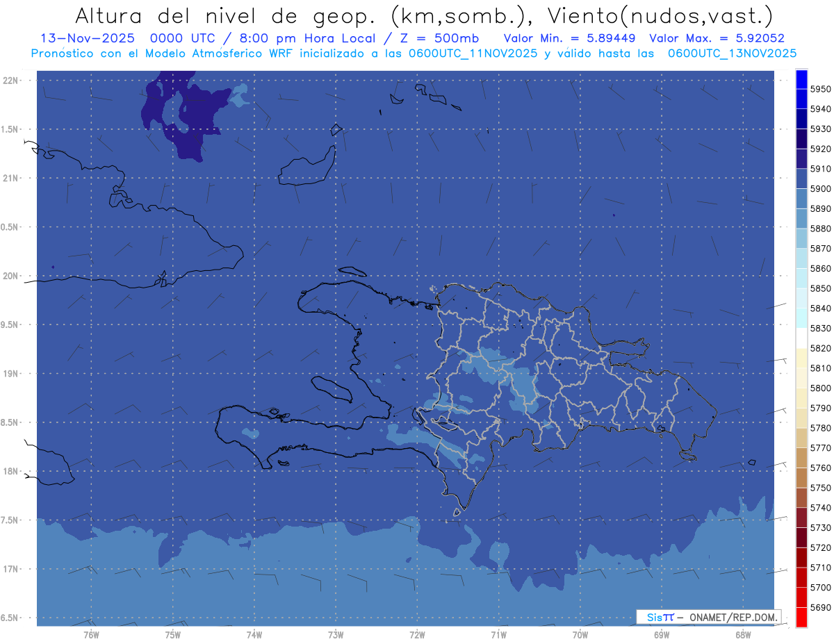Click the longitude axis label 68W
Screen dimensions: 834x644
click(743, 635)
